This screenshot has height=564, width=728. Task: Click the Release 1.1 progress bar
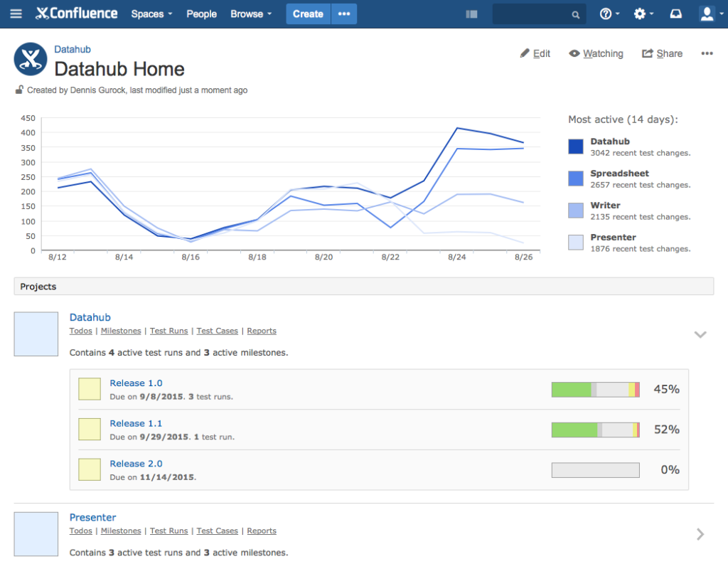pos(595,430)
